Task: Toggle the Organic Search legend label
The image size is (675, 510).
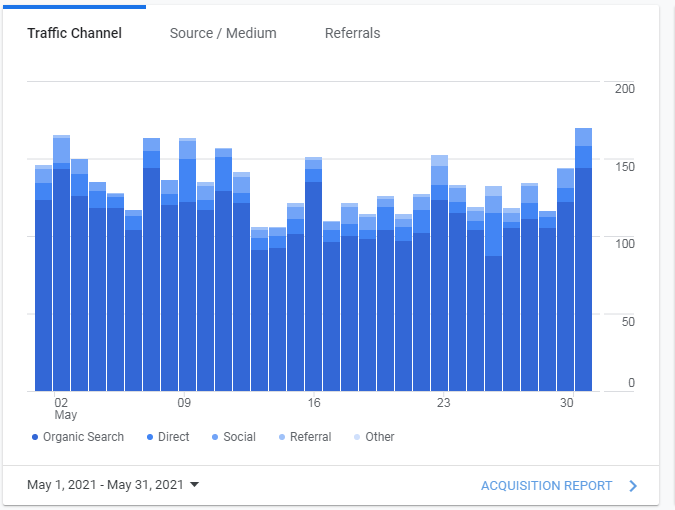Action: [x=83, y=437]
